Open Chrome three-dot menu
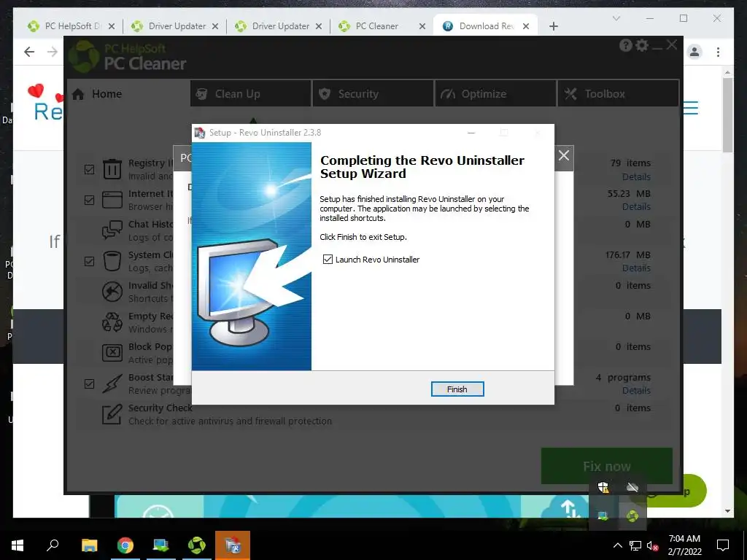Viewport: 747px width, 560px height. coord(718,52)
